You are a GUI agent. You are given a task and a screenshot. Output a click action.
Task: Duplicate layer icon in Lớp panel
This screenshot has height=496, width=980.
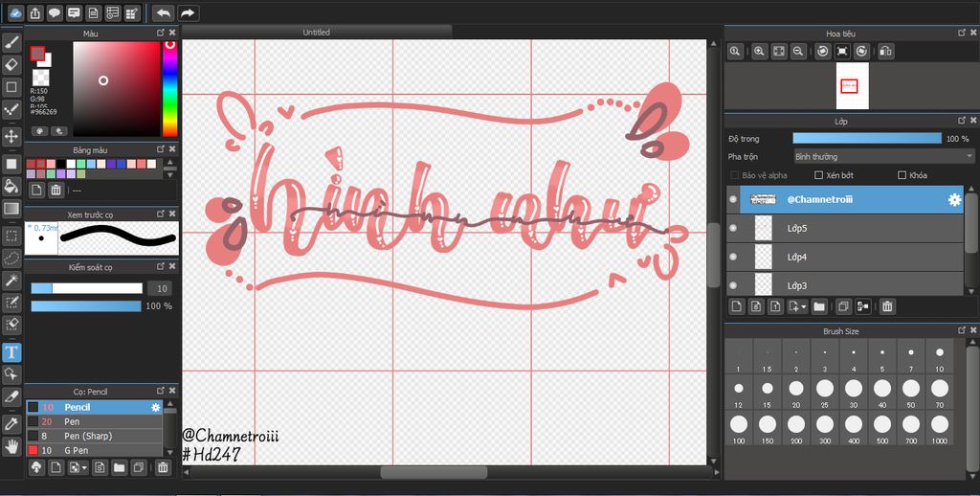[x=844, y=306]
